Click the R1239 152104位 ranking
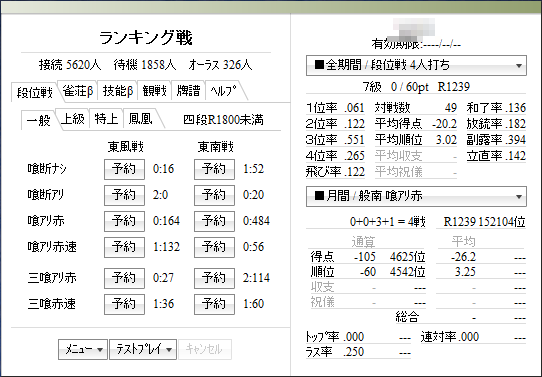This screenshot has height=377, width=542. [485, 222]
